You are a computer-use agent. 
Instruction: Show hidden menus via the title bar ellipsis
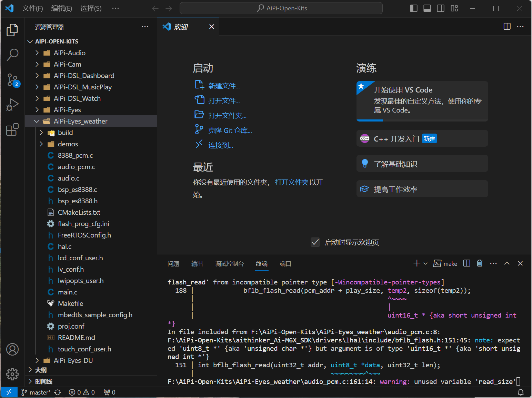(116, 8)
